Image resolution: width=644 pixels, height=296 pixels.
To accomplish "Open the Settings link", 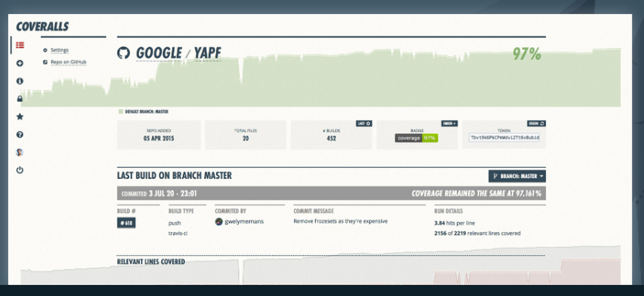I will click(59, 50).
